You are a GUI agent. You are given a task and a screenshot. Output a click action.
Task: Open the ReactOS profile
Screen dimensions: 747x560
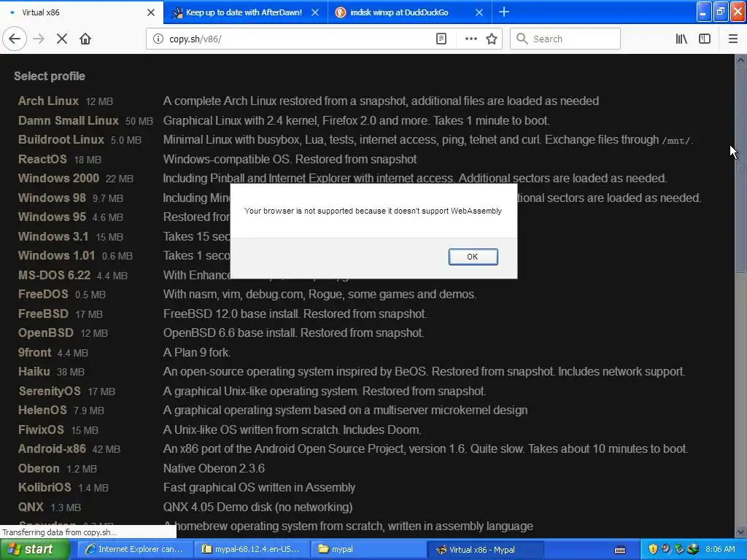42,159
